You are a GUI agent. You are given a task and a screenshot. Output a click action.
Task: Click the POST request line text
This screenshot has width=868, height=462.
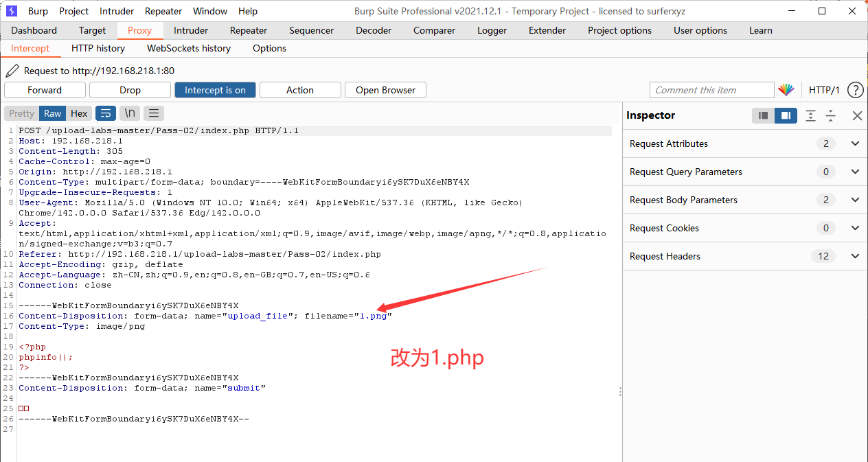(159, 130)
